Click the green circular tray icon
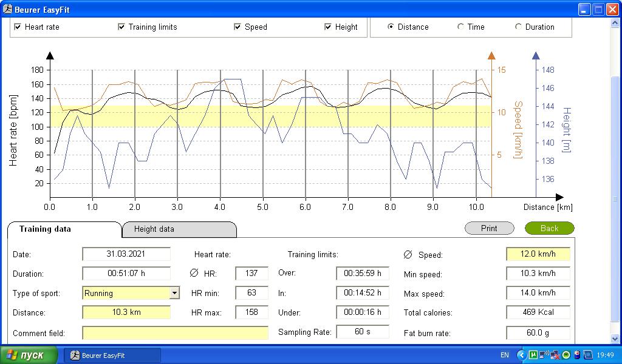 [566, 355]
